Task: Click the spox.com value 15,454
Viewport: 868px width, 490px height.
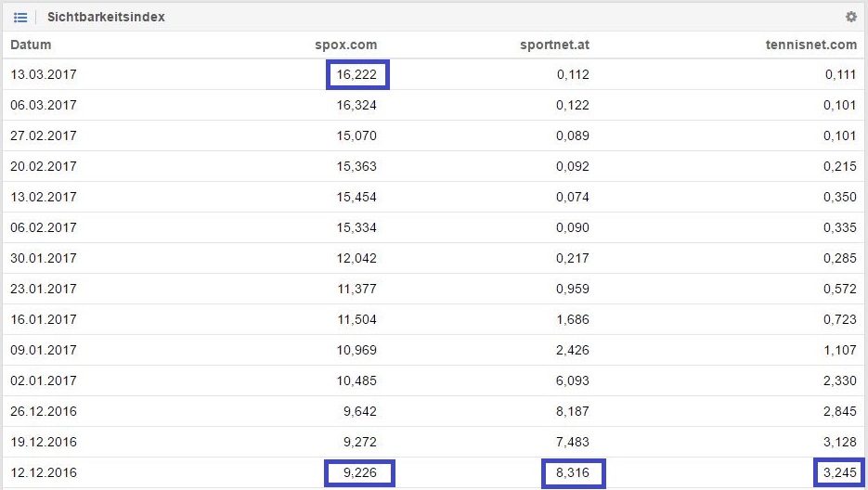Action: 356,197
